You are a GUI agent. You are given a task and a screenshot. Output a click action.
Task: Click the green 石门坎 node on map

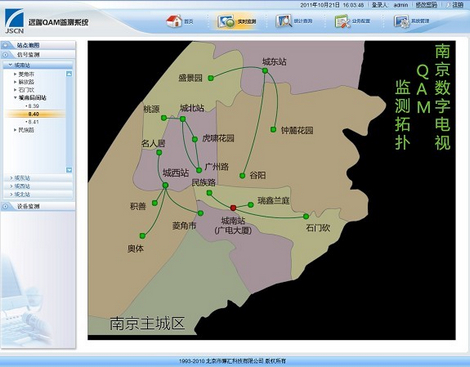(306, 216)
